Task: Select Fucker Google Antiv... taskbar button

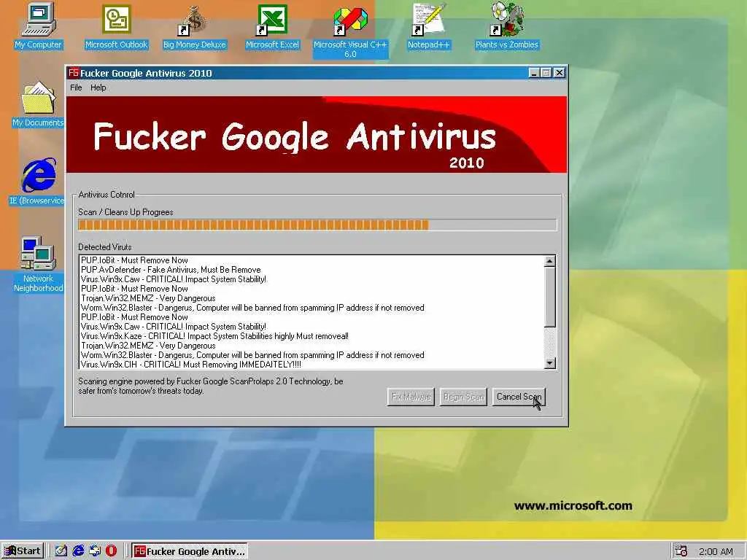Action: pos(190,551)
